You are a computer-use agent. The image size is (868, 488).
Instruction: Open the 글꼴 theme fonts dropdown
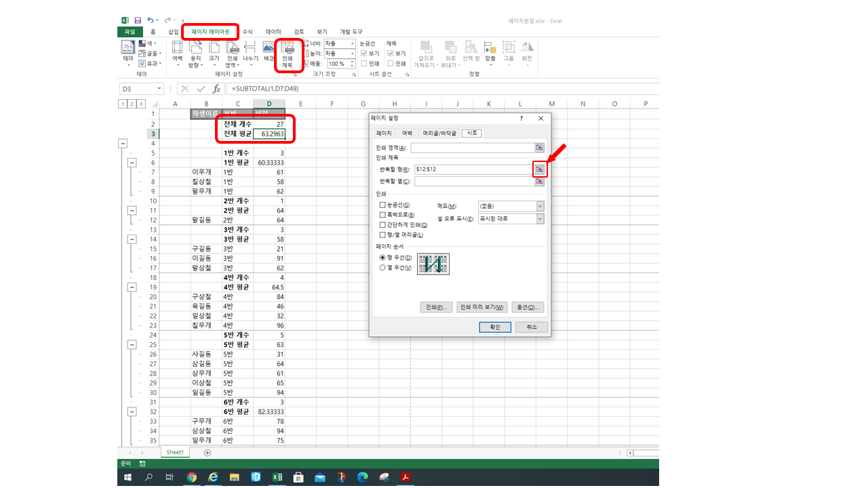[x=150, y=54]
